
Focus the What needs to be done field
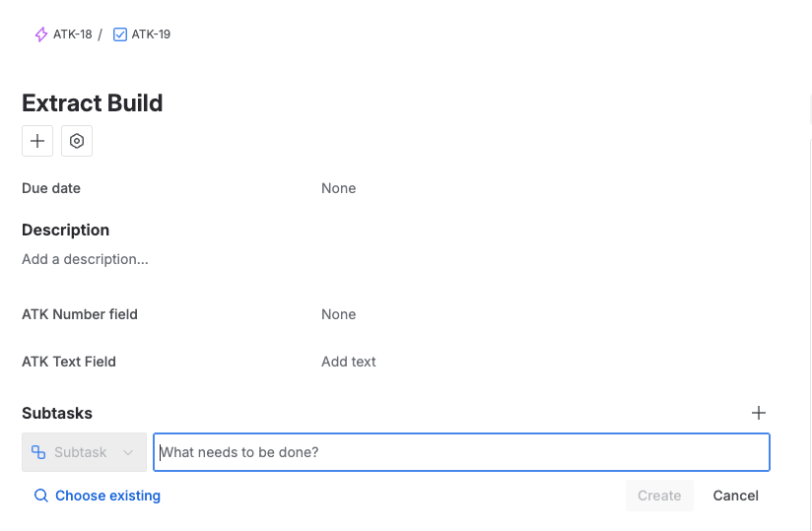[461, 452]
